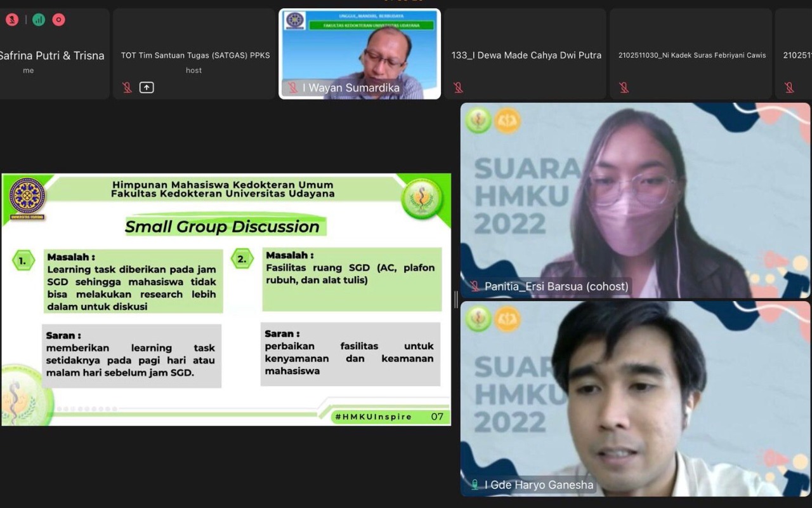The width and height of the screenshot is (812, 508).
Task: Select the I Gde Haryo Ganesha speaker video
Action: point(635,399)
